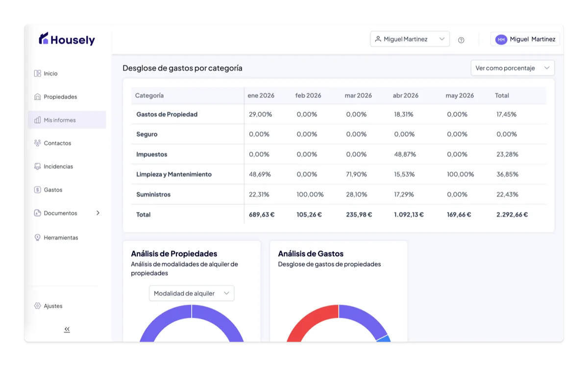Click the Contactos people icon

[x=37, y=143]
